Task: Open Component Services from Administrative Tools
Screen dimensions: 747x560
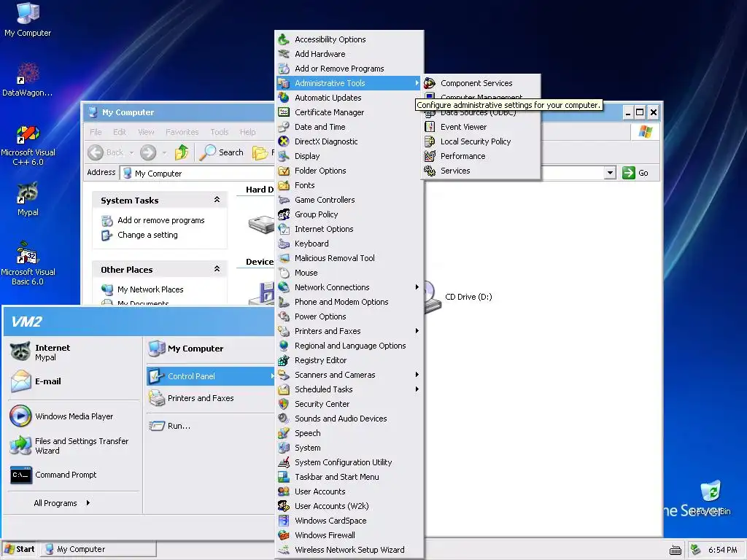Action: [x=481, y=83]
